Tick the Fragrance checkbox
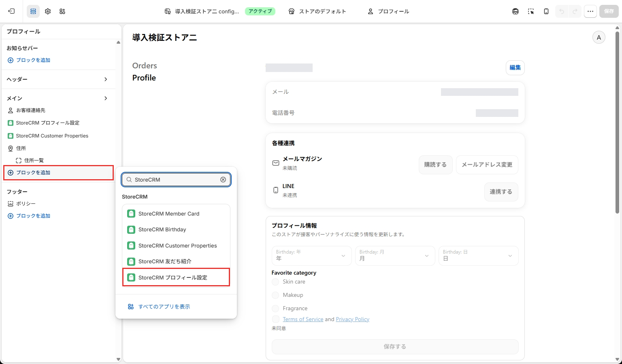The height and width of the screenshot is (364, 622). tap(275, 309)
